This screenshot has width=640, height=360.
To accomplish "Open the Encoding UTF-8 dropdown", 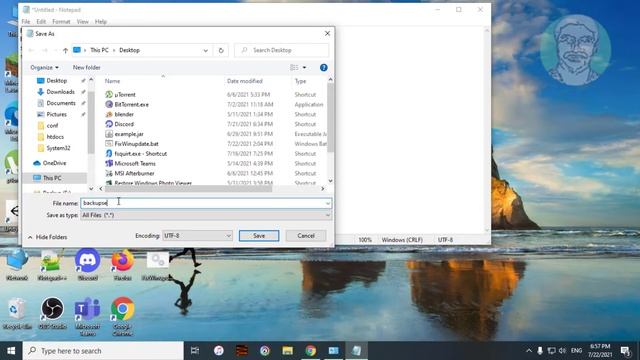I will click(197, 236).
